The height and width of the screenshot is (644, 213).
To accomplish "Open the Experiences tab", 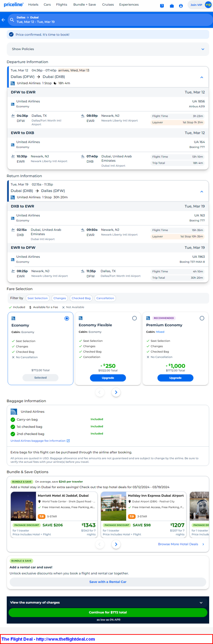I will 129,4.
